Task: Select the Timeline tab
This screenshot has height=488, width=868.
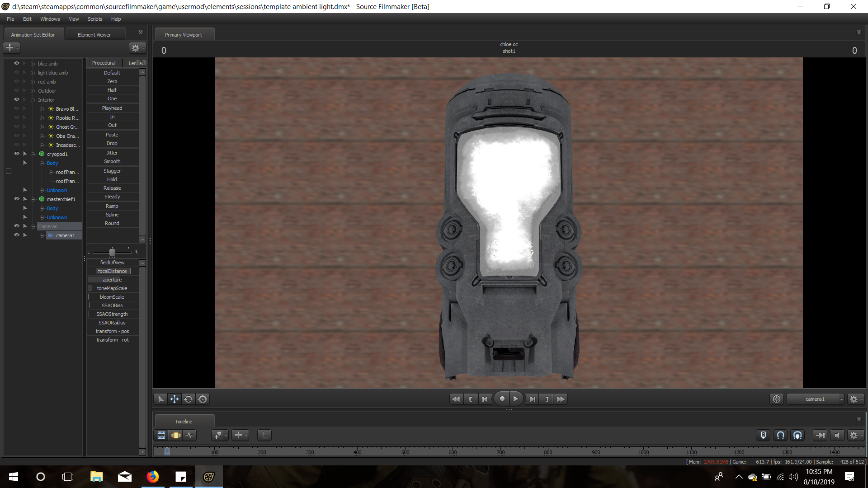Action: 184,422
